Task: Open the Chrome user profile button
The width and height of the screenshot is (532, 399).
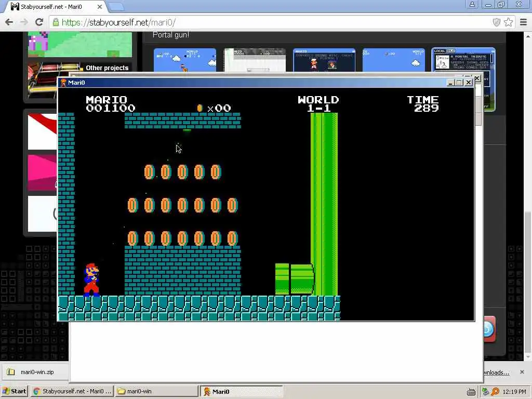Action: 472,4
